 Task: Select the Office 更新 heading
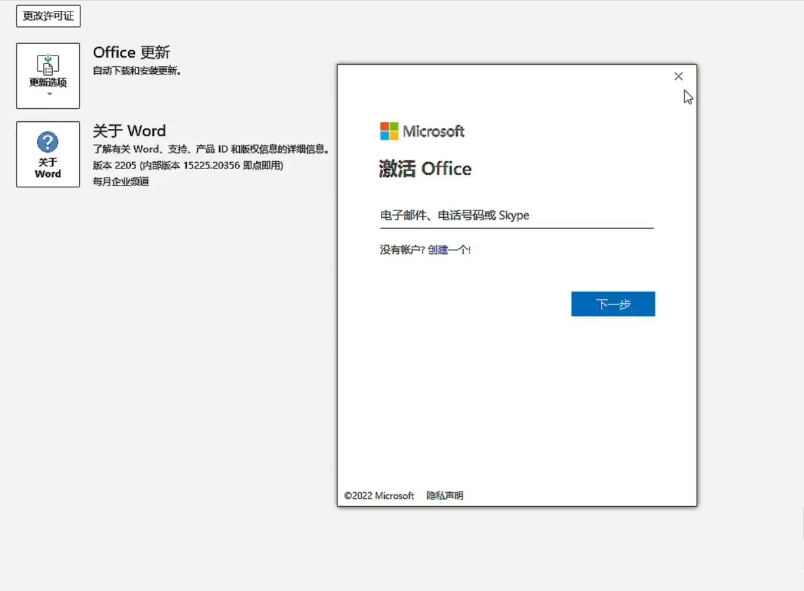point(131,52)
